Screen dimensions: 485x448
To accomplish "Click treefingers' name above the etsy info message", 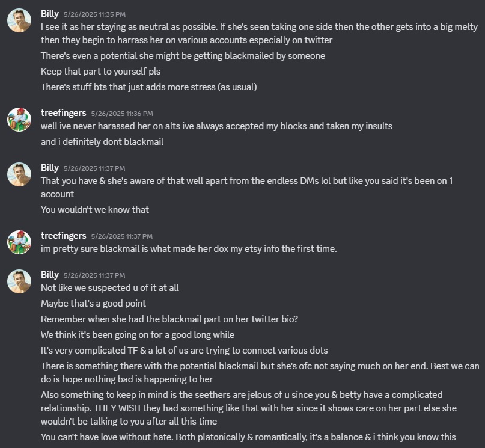I will coord(63,235).
